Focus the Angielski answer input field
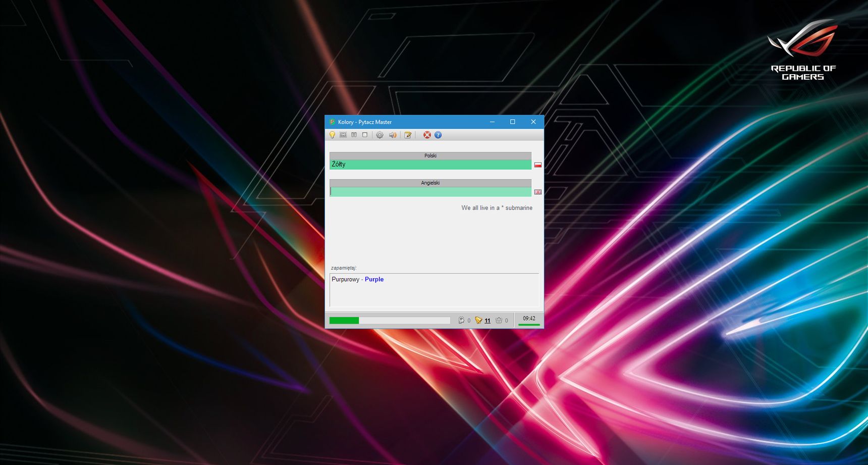The height and width of the screenshot is (465, 868). [430, 192]
